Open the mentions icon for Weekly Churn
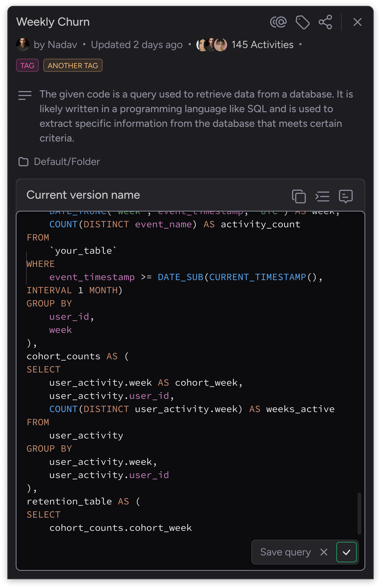The width and height of the screenshot is (381, 588). pyautogui.click(x=279, y=22)
